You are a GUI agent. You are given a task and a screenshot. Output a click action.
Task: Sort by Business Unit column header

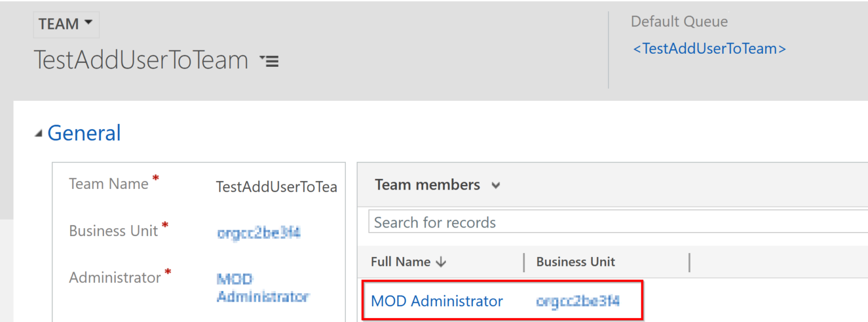tap(575, 262)
